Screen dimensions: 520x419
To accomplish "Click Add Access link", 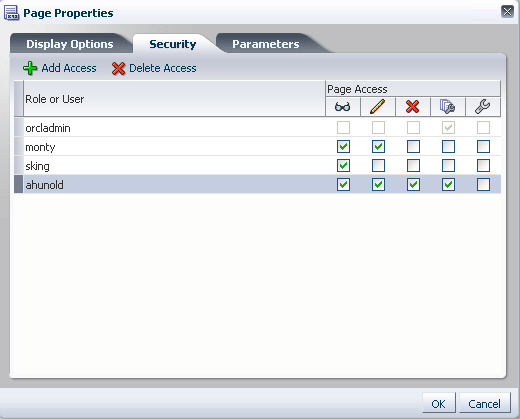I will (x=69, y=68).
